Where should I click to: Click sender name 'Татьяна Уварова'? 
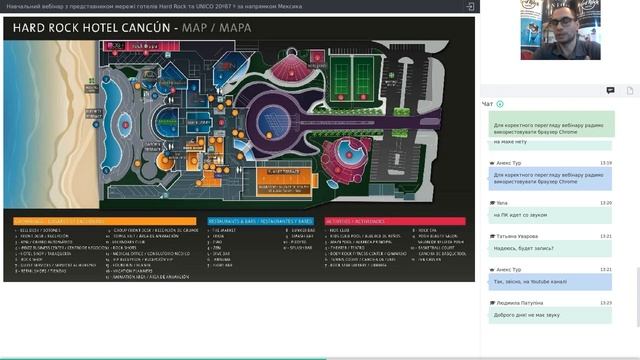517,236
